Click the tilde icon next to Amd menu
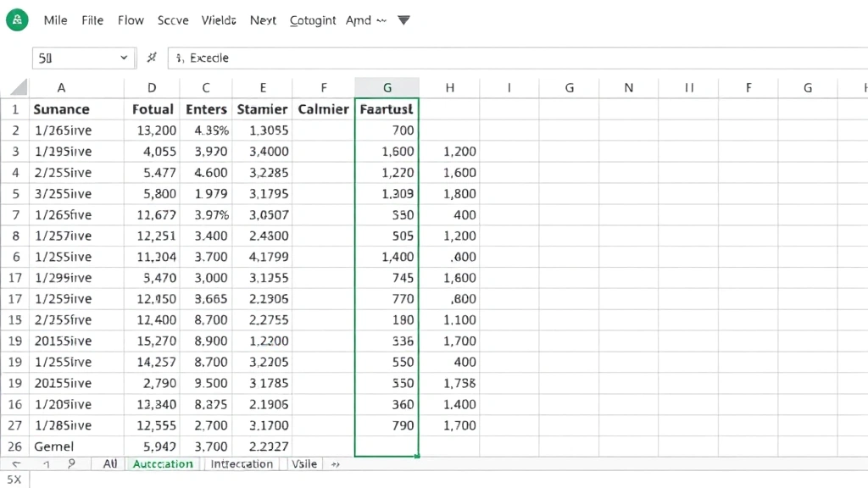868x488 pixels. [381, 19]
